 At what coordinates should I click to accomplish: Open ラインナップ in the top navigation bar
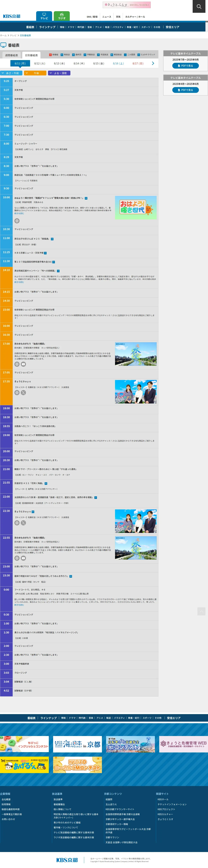[47, 27]
